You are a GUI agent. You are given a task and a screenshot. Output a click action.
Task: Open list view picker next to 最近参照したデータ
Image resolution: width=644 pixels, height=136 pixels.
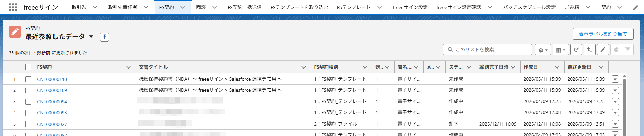pyautogui.click(x=91, y=36)
